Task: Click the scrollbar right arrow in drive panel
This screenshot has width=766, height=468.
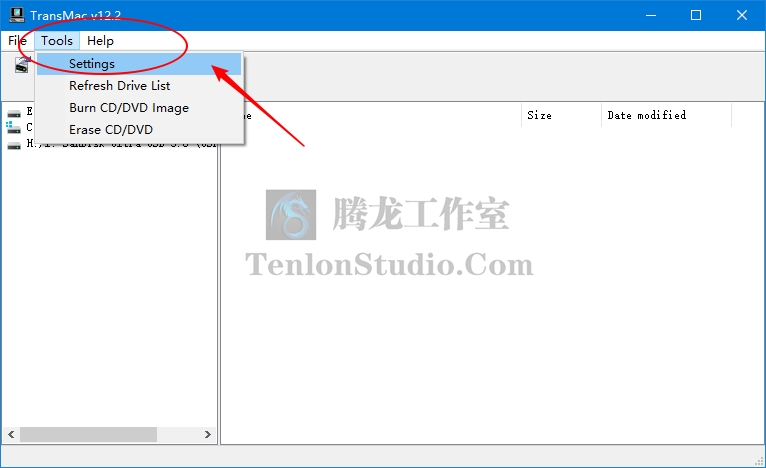Action: pyautogui.click(x=208, y=434)
